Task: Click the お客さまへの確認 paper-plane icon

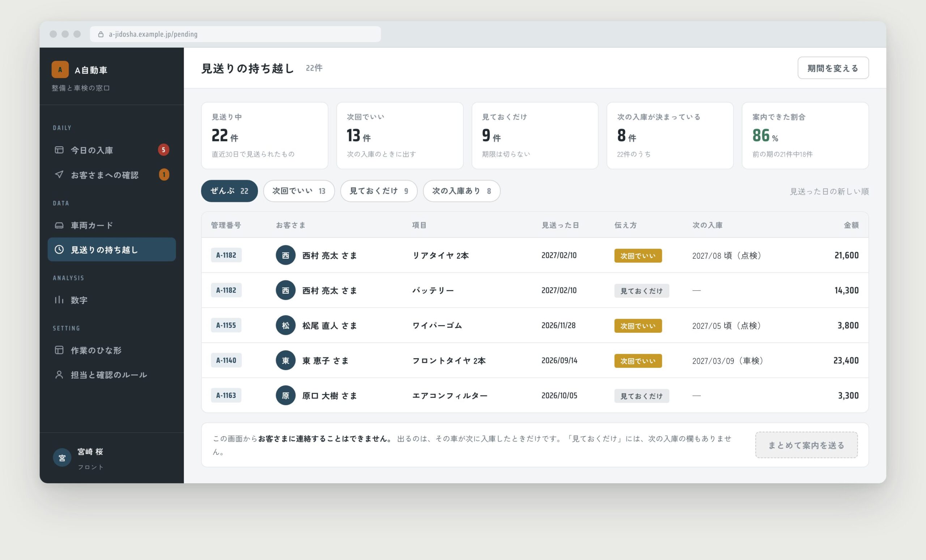Action: [59, 174]
